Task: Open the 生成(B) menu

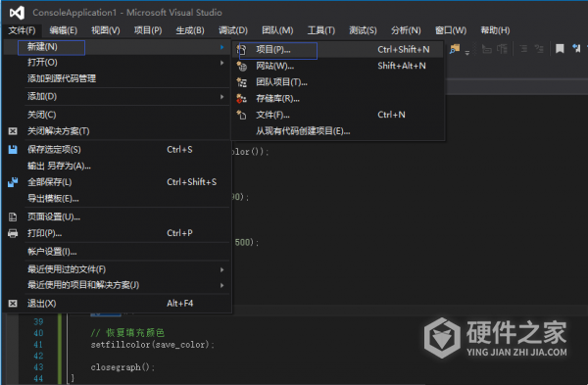Action: pos(190,30)
